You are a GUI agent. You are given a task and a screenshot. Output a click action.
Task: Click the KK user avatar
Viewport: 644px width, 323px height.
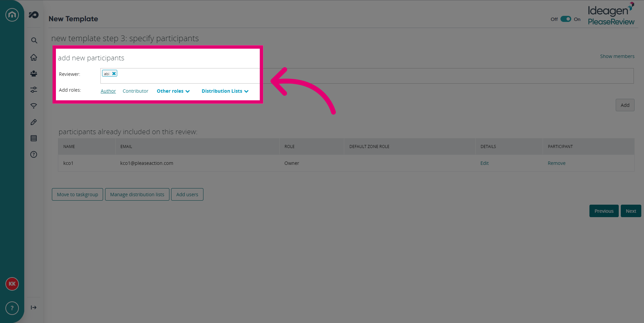click(x=12, y=284)
